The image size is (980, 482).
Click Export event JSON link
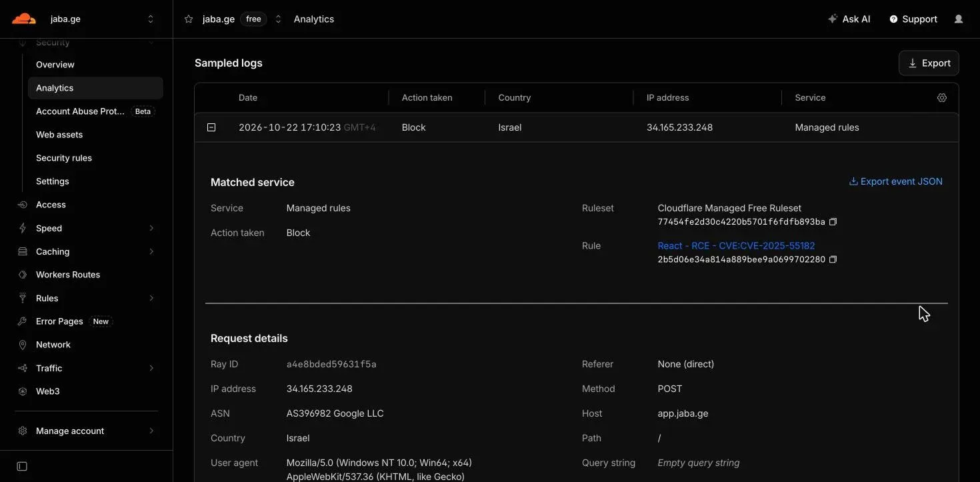[895, 181]
